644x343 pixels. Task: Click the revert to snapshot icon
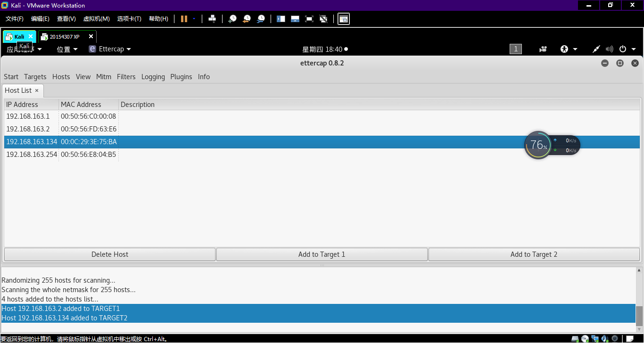tap(247, 19)
